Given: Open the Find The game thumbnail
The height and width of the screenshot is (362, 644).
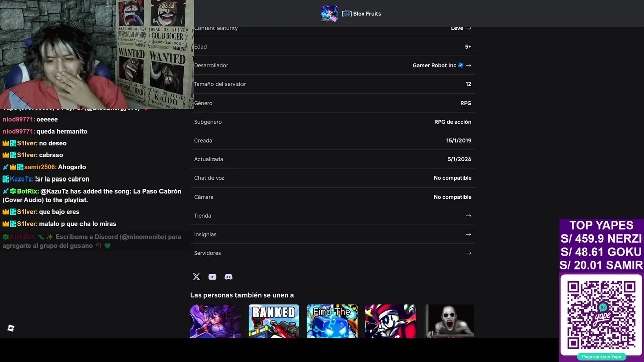Looking at the screenshot, I should [332, 321].
